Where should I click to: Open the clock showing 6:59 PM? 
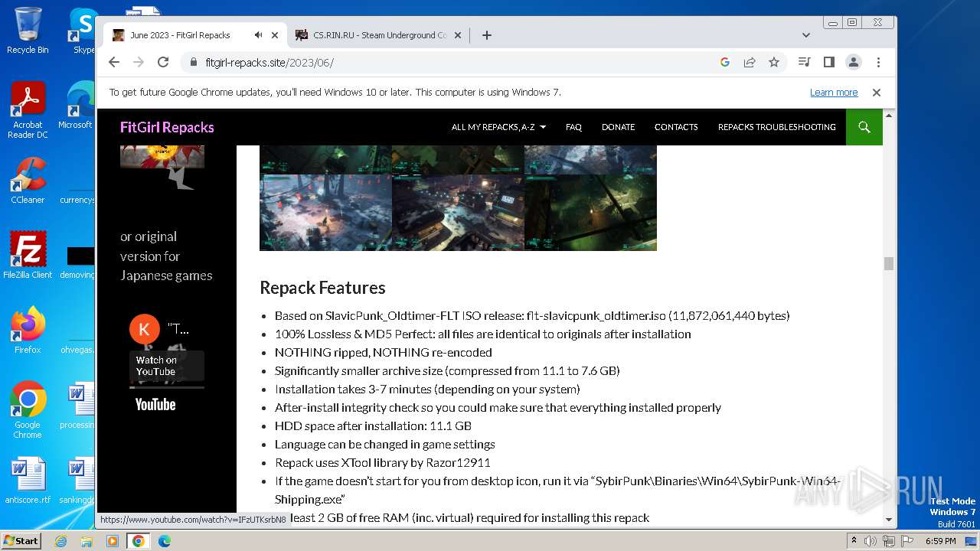pyautogui.click(x=940, y=541)
